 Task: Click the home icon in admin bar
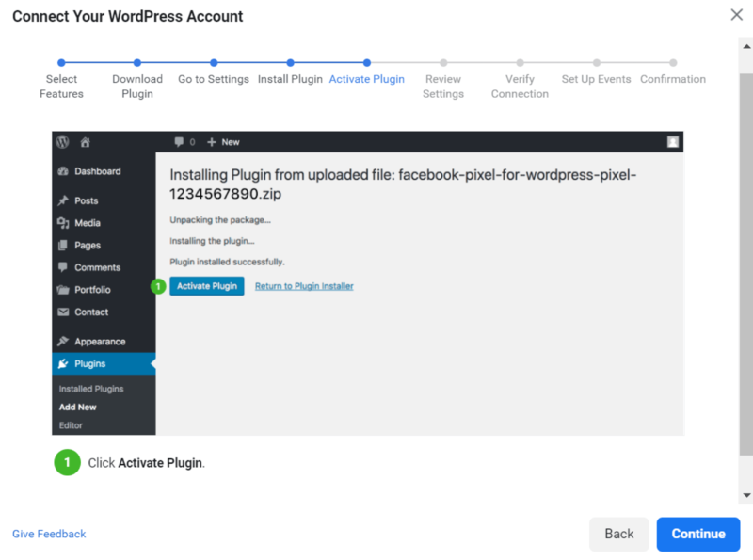click(x=86, y=142)
